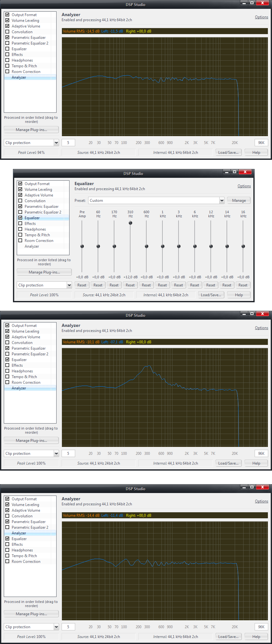
Task: Select Headphones entry in the 94% peak level window
Action: (x=22, y=60)
